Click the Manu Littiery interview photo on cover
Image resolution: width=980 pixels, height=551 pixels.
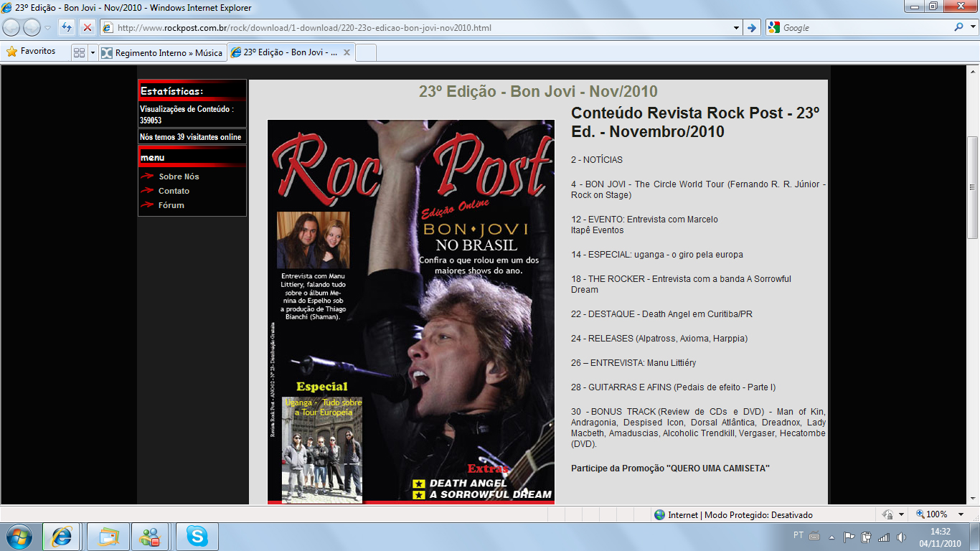click(313, 240)
